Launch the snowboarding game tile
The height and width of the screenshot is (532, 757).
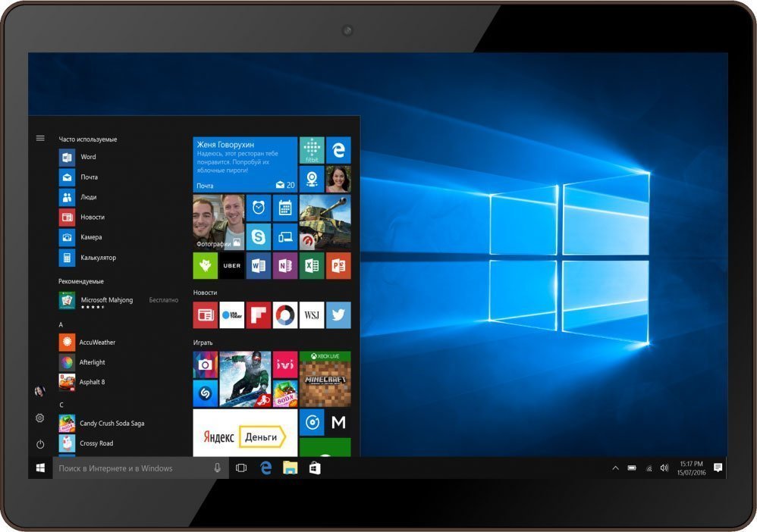click(245, 379)
